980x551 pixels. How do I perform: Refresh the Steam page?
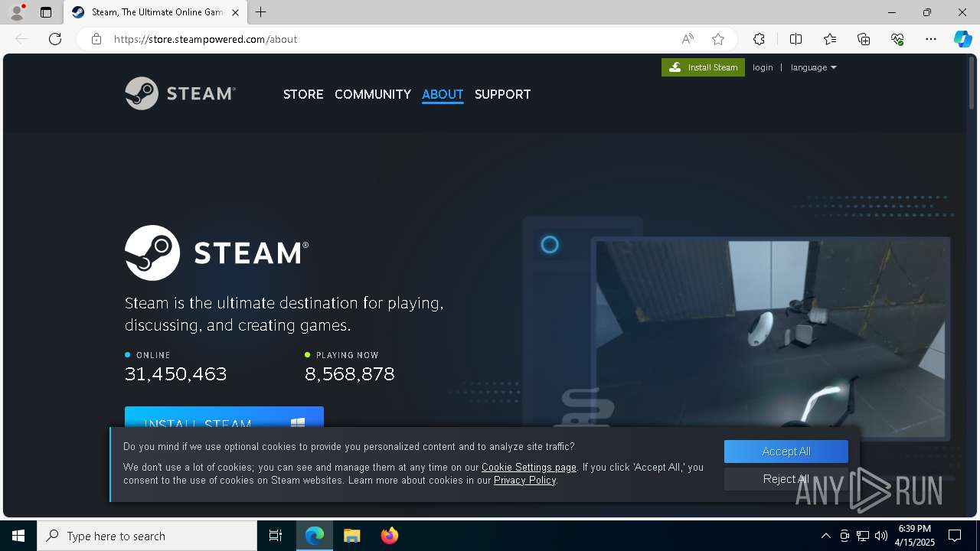click(x=55, y=39)
